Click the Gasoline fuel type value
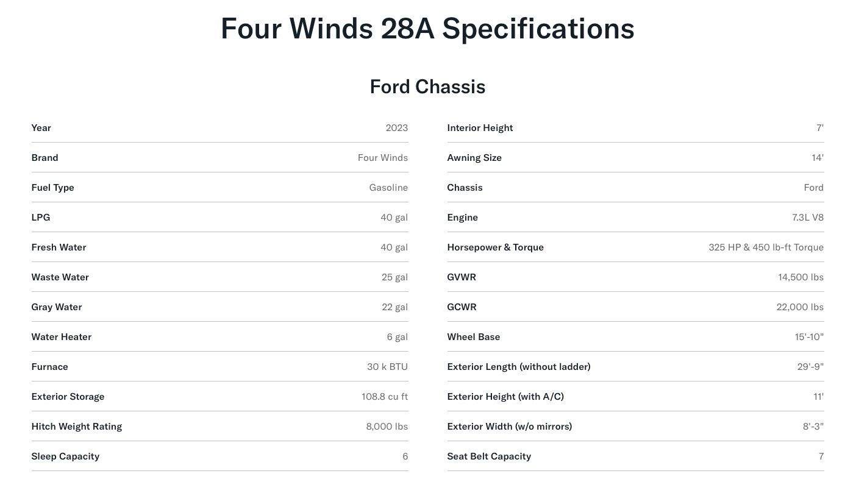 388,188
